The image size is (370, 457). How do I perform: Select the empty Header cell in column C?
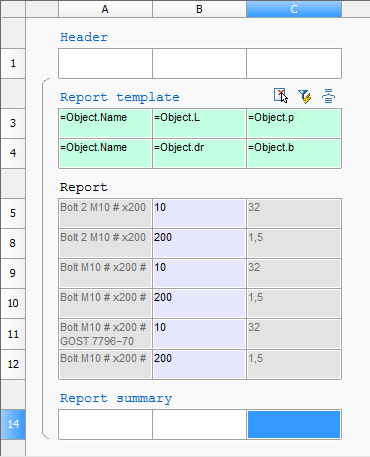tap(294, 63)
